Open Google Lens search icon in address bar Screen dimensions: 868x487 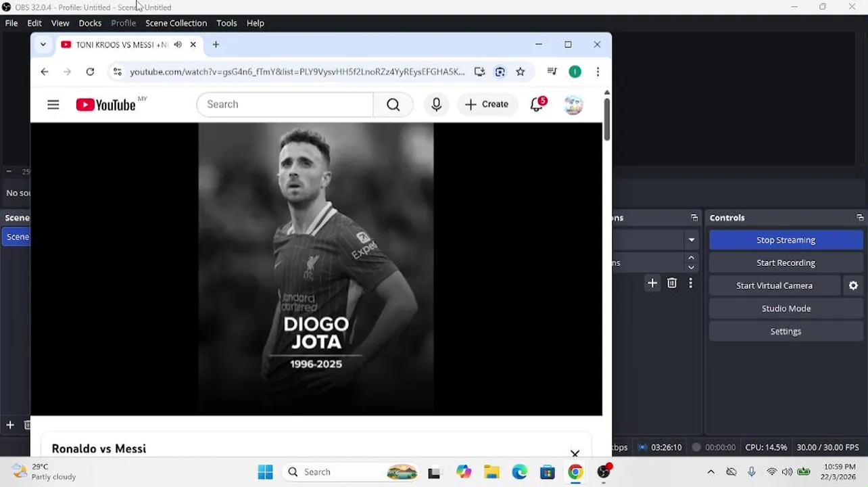500,72
